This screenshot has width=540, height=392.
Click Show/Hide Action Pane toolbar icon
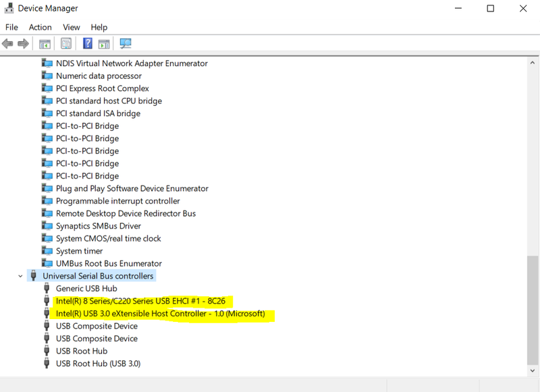tap(104, 44)
